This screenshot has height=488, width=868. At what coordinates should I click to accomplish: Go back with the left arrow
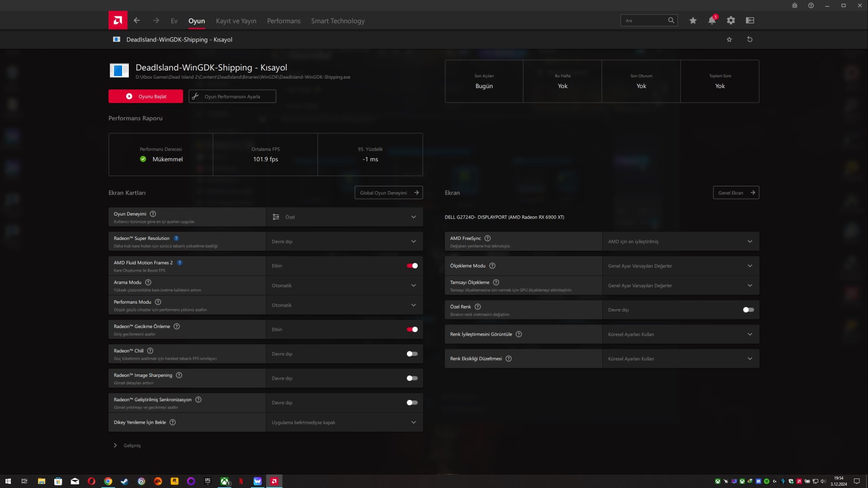[x=137, y=20]
